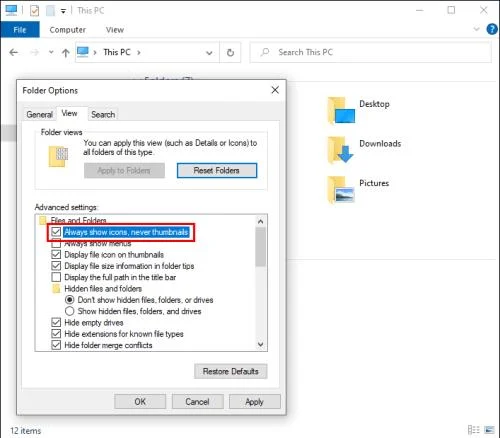Open the recent locations dropdown arrow

coord(51,52)
